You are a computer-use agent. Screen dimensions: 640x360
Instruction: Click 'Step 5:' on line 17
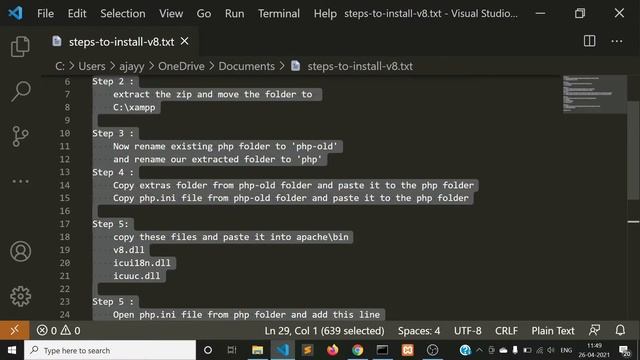tap(110, 224)
